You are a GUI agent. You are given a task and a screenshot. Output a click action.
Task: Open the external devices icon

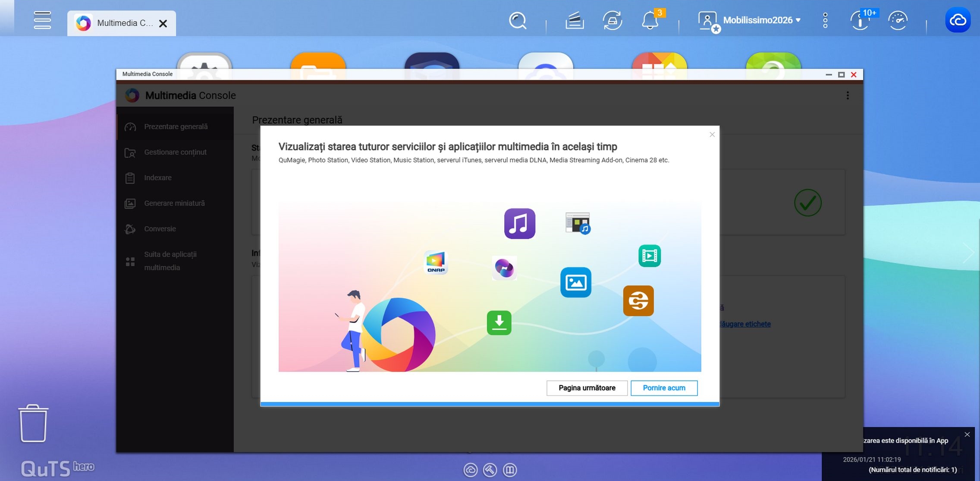point(612,20)
